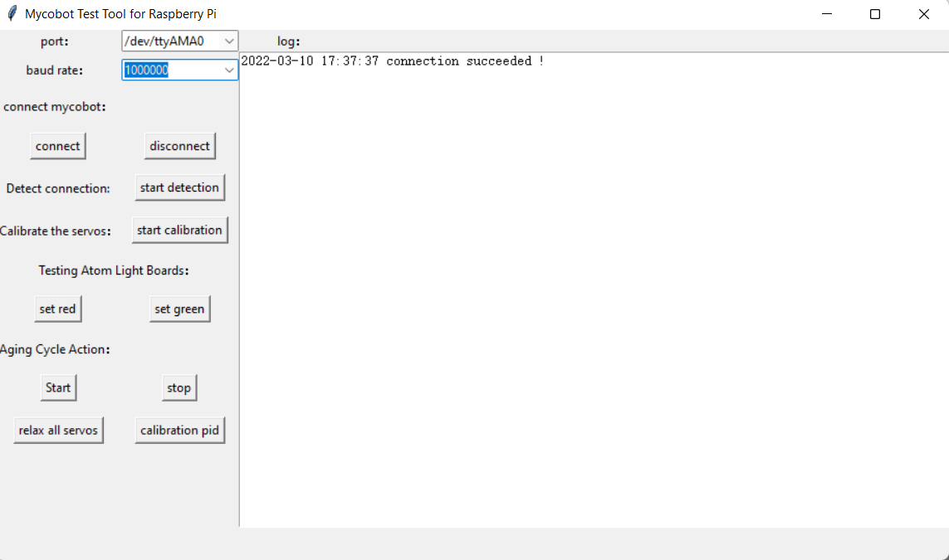Start servo calibration
The width and height of the screenshot is (949, 560).
click(x=179, y=230)
